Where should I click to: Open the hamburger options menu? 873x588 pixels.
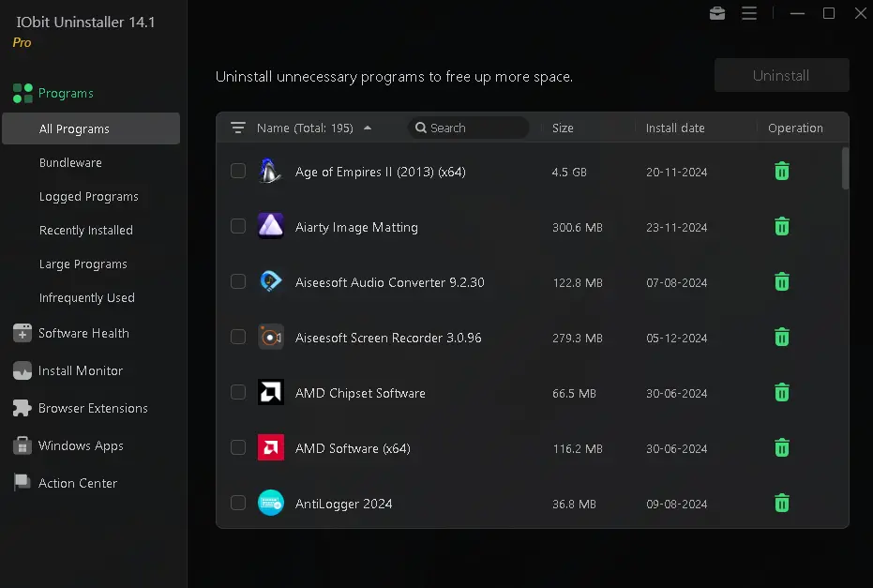pyautogui.click(x=749, y=13)
